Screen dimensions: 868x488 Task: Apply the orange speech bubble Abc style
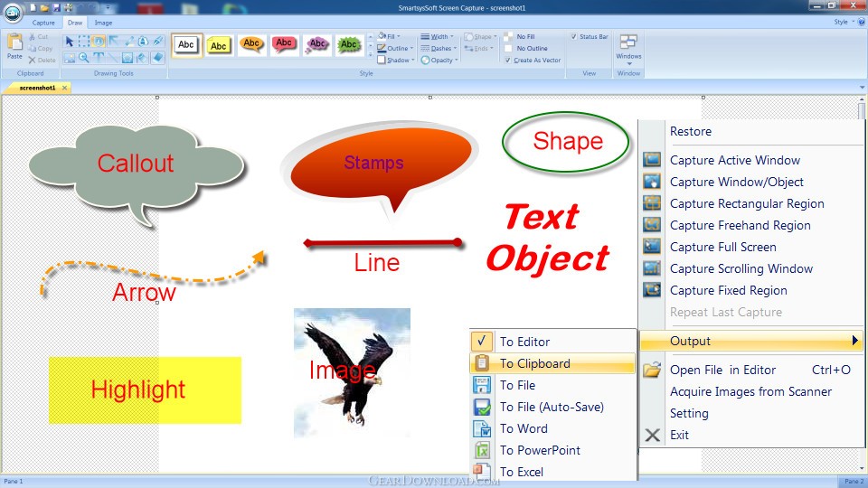pyautogui.click(x=251, y=45)
